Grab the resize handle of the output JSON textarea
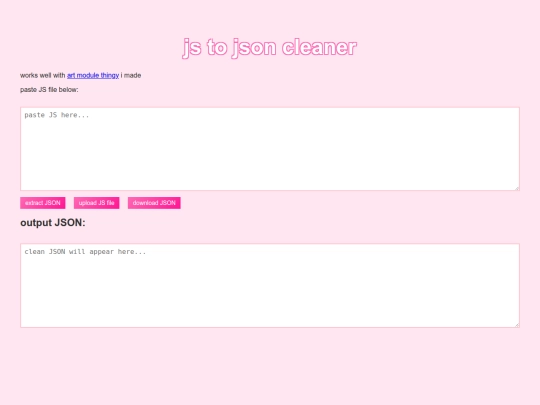This screenshot has height=405, width=540. coord(517,325)
